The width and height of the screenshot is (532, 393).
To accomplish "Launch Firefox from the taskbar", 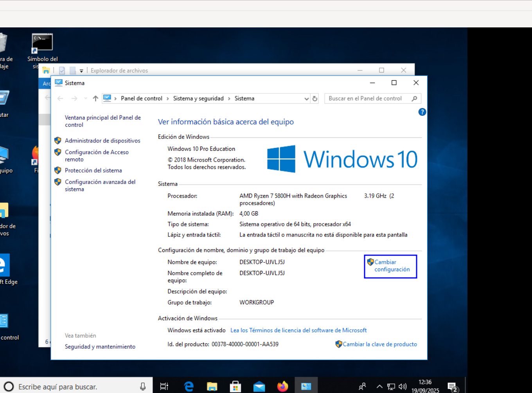I will click(x=282, y=386).
